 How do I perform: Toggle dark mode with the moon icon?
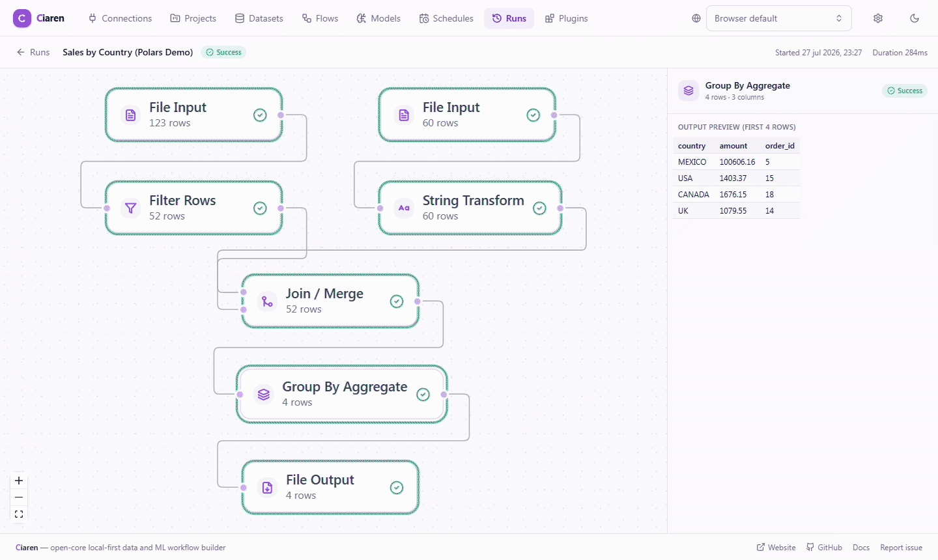[915, 18]
